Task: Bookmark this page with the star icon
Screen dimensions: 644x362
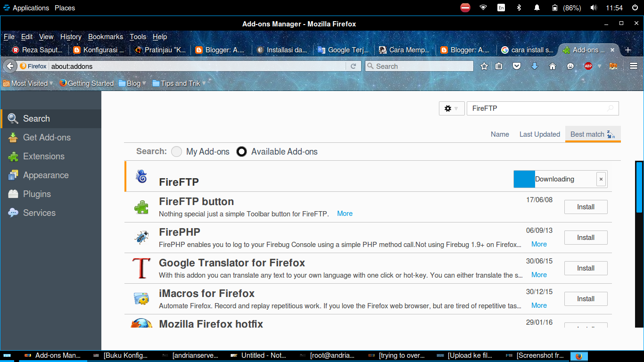Action: tap(484, 66)
